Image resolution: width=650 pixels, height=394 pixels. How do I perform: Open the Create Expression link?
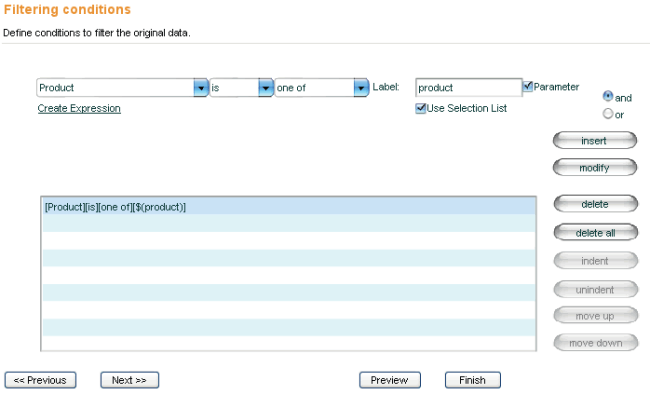click(79, 108)
